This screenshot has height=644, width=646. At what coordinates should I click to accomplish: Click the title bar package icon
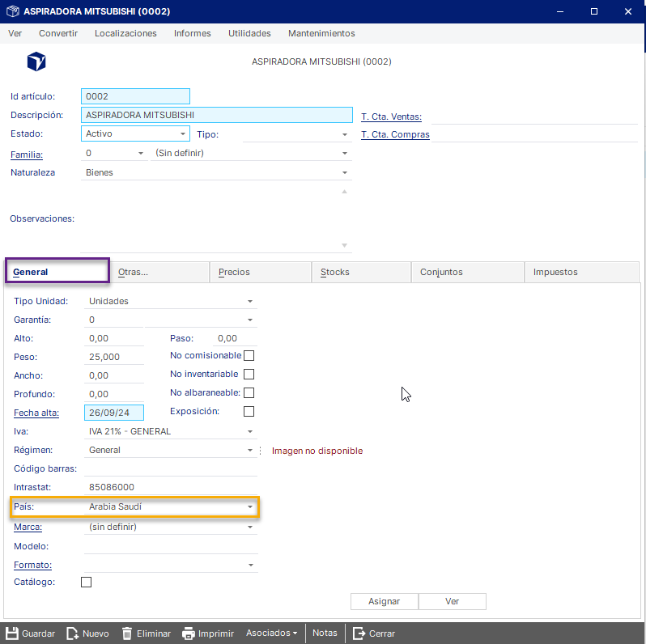coord(13,11)
